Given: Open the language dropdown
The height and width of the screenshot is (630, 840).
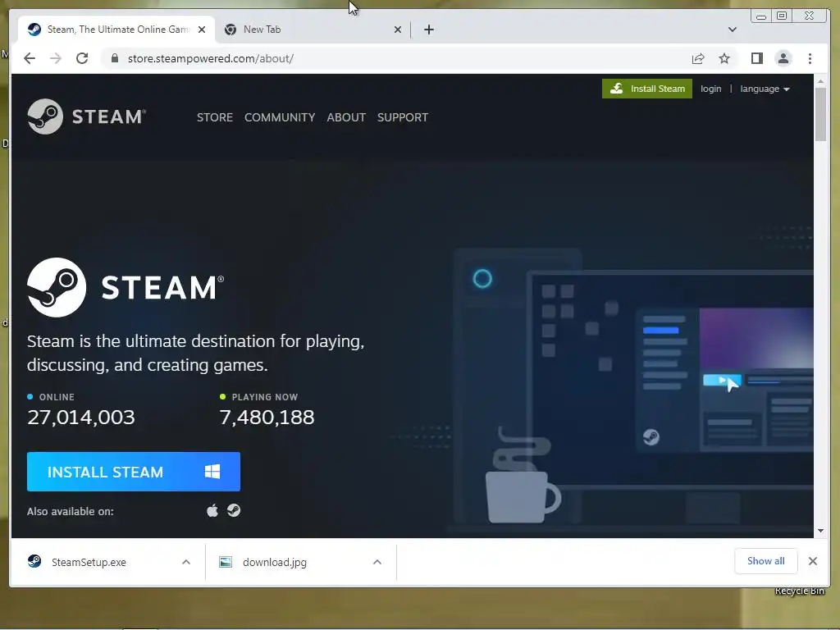Looking at the screenshot, I should (x=765, y=89).
